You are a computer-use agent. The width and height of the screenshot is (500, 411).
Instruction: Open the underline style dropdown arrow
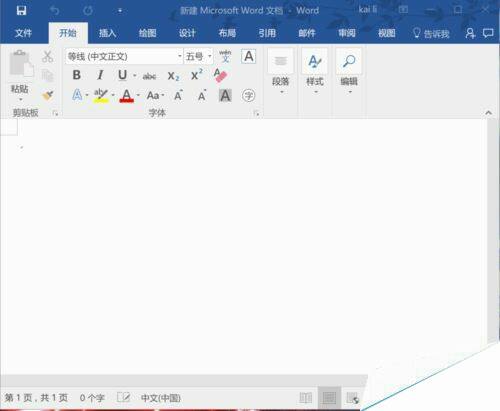(x=135, y=76)
